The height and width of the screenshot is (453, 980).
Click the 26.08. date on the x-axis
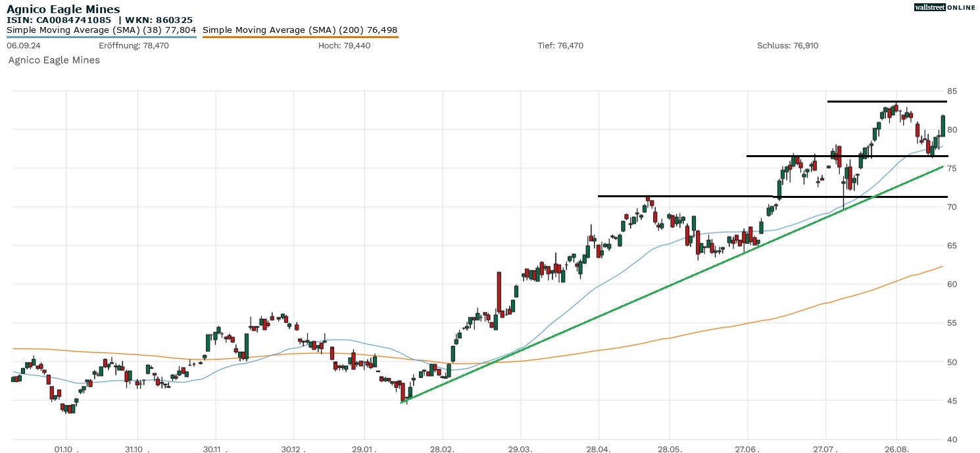tap(896, 449)
